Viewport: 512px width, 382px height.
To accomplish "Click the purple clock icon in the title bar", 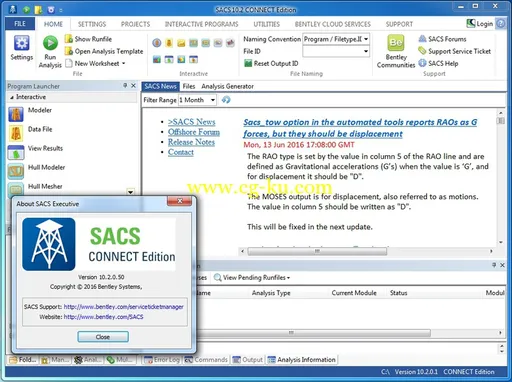I will [x=51, y=10].
